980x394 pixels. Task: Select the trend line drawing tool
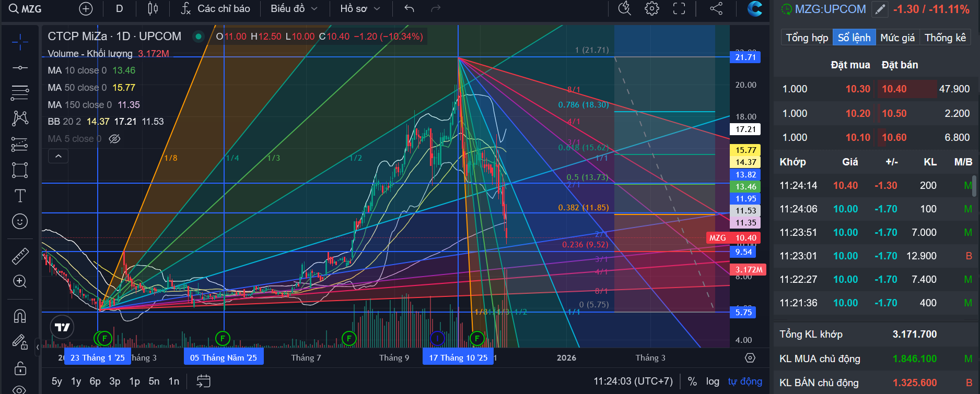[20, 68]
